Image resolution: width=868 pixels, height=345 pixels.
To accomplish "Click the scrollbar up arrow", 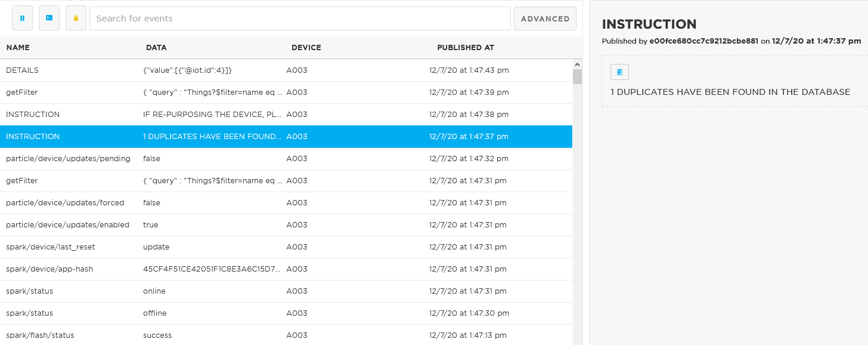I will (577, 64).
